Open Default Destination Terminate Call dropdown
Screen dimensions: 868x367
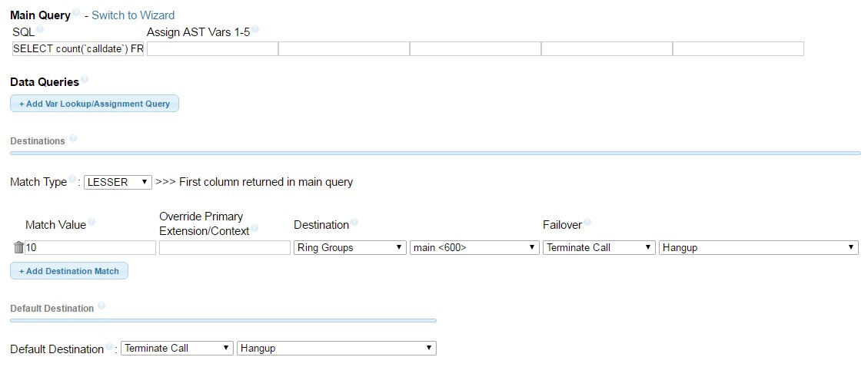coord(177,349)
